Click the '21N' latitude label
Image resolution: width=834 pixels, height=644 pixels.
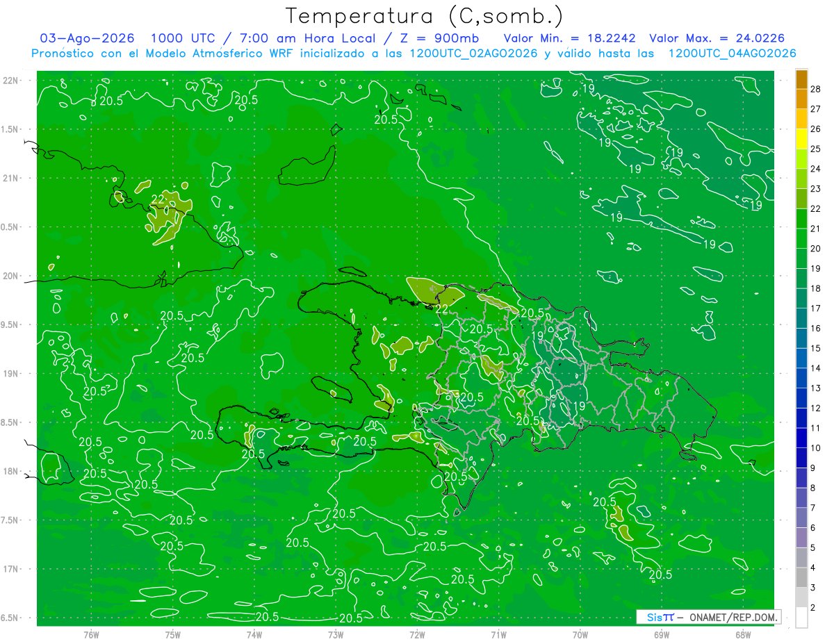pyautogui.click(x=10, y=179)
